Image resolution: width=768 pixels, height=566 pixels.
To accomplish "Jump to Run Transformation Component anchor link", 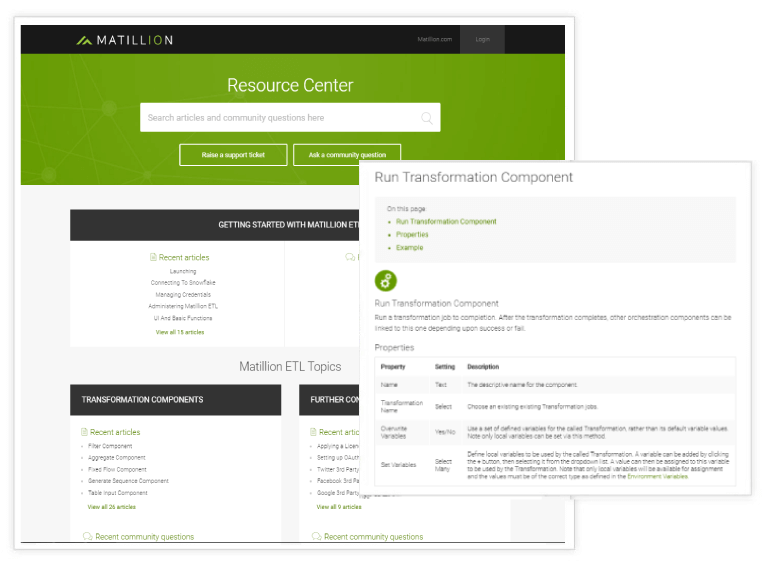I will click(446, 221).
